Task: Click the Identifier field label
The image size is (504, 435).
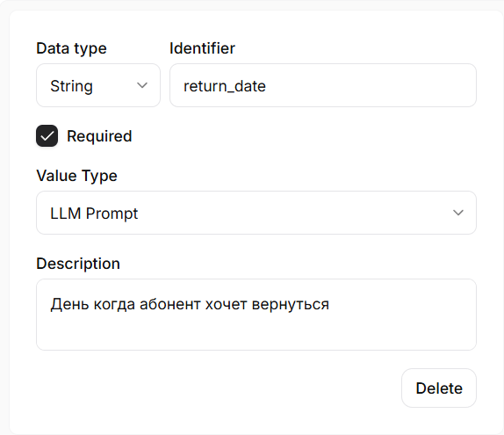Action: click(x=202, y=48)
